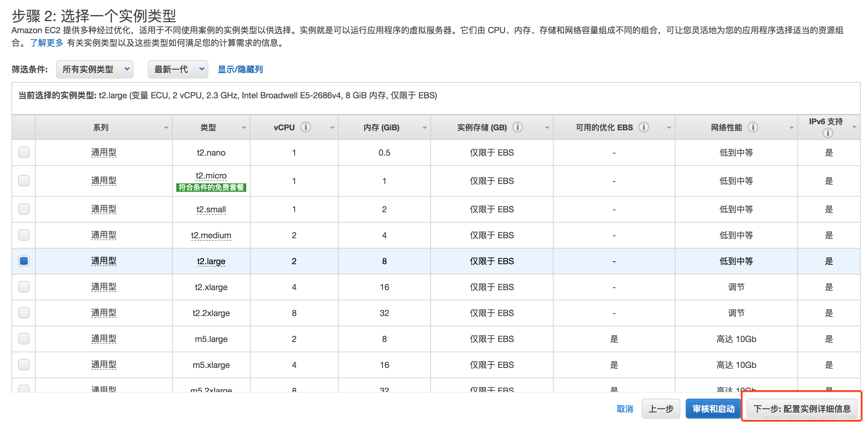Image resolution: width=868 pixels, height=424 pixels.
Task: Select the m5.xlarge instance checkbox
Action: (24, 364)
